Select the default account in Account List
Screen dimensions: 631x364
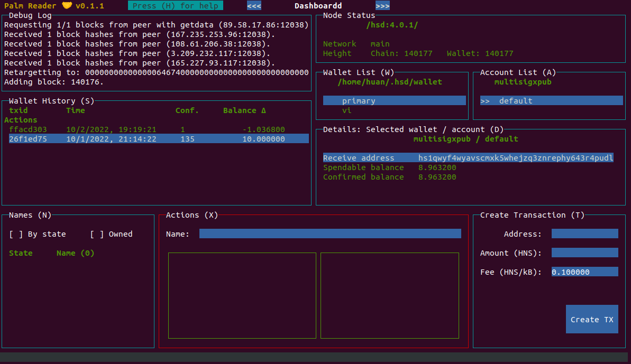tap(551, 100)
